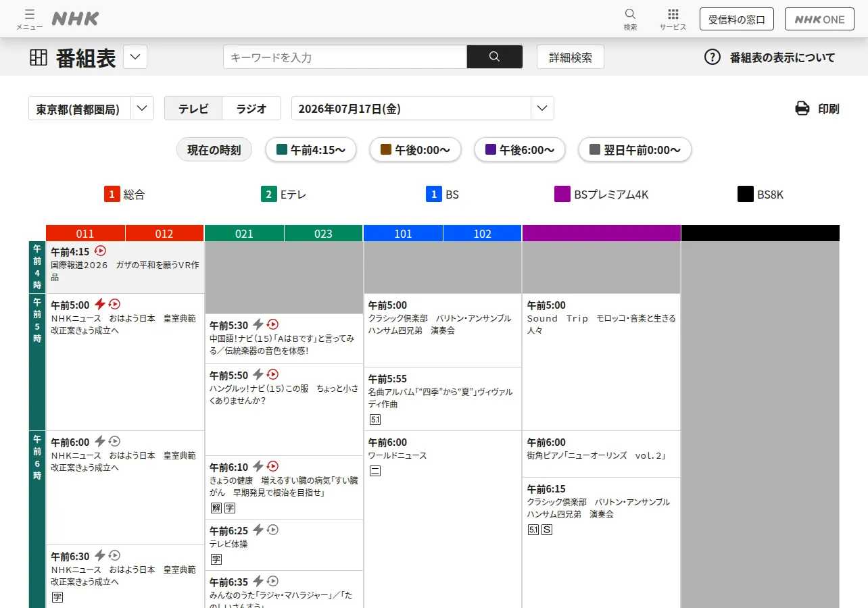The image size is (868, 608).
Task: Click the 字 subtitle icon under テレビ体操
Action: [x=216, y=559]
